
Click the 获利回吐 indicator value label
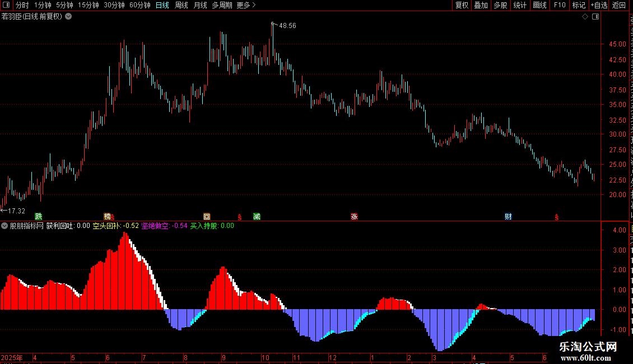[x=68, y=226]
